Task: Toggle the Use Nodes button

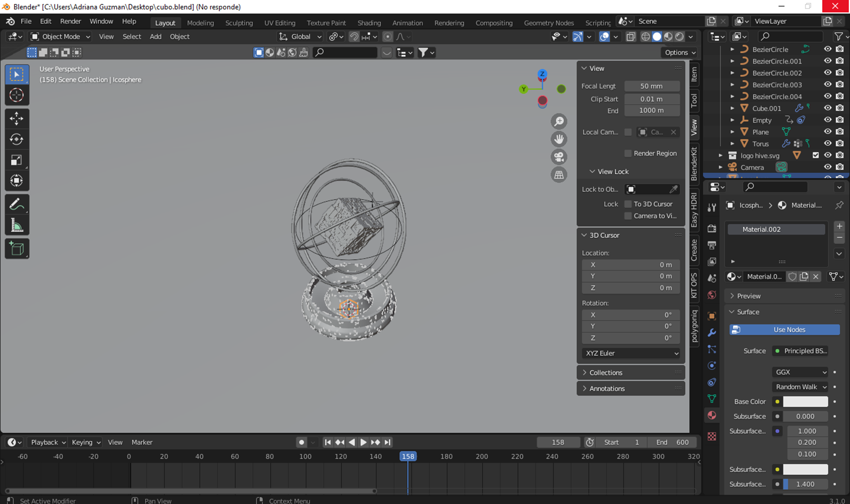Action: pos(784,329)
